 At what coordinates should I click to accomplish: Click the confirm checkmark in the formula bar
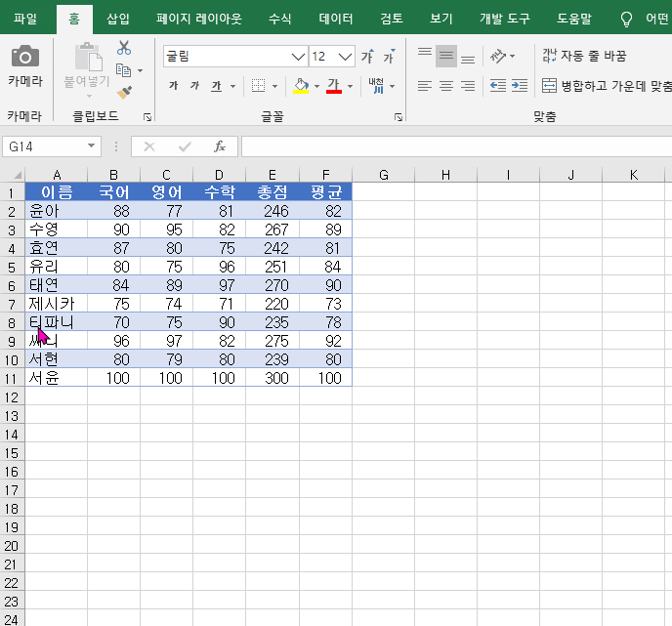(x=185, y=146)
